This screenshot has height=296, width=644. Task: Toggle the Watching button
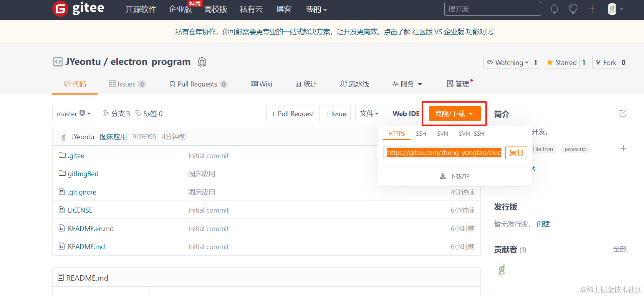507,62
